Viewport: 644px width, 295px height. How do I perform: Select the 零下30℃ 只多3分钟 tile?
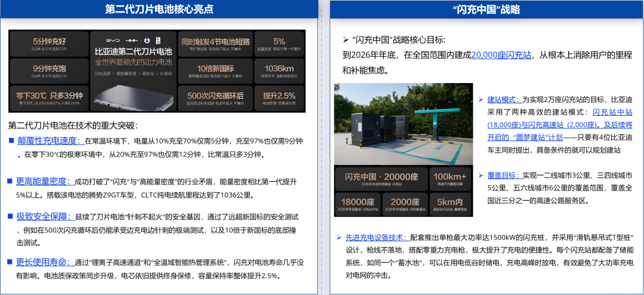[x=49, y=97]
